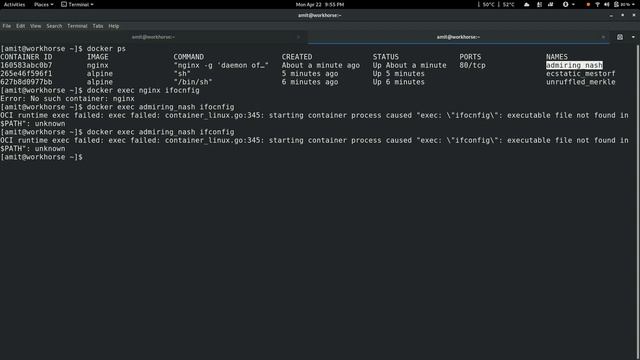Screen dimensions: 640x360
Task: Expand the Places dropdown in top bar
Action: [43, 4]
